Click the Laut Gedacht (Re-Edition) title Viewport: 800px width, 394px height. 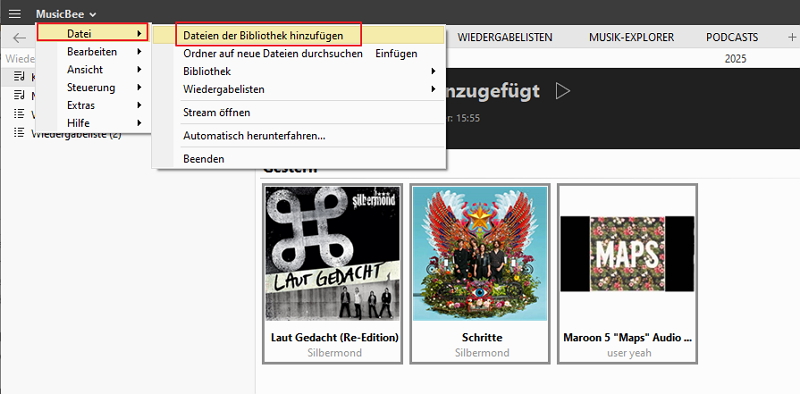point(334,338)
